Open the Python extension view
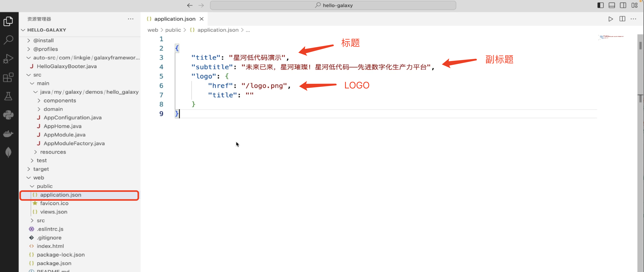644x272 pixels. tap(8, 115)
